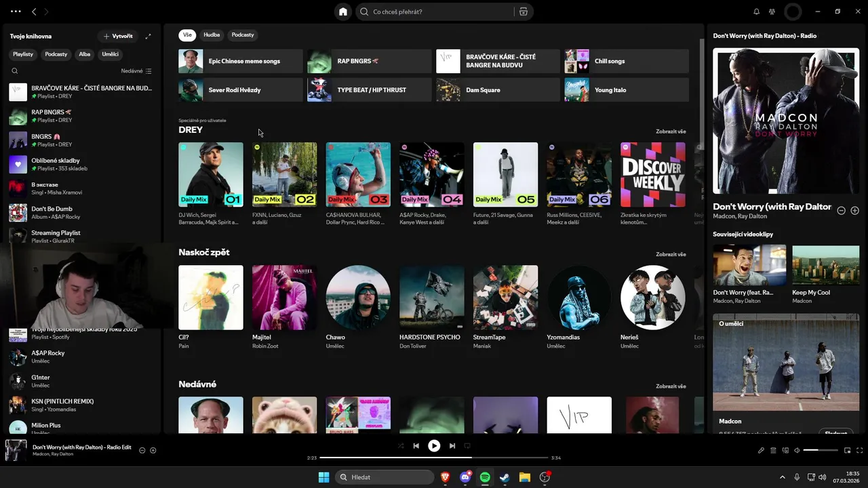Go to Spotify Home via house icon
The image size is (868, 488).
(343, 12)
